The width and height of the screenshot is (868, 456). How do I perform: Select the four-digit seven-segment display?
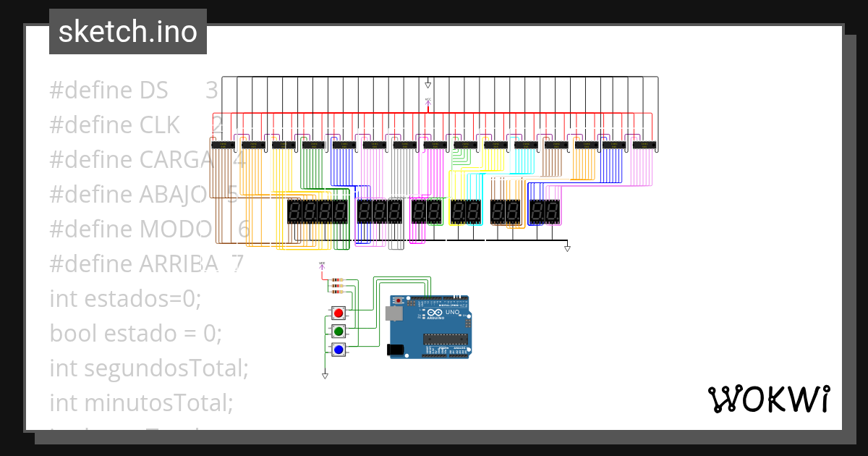[x=317, y=211]
